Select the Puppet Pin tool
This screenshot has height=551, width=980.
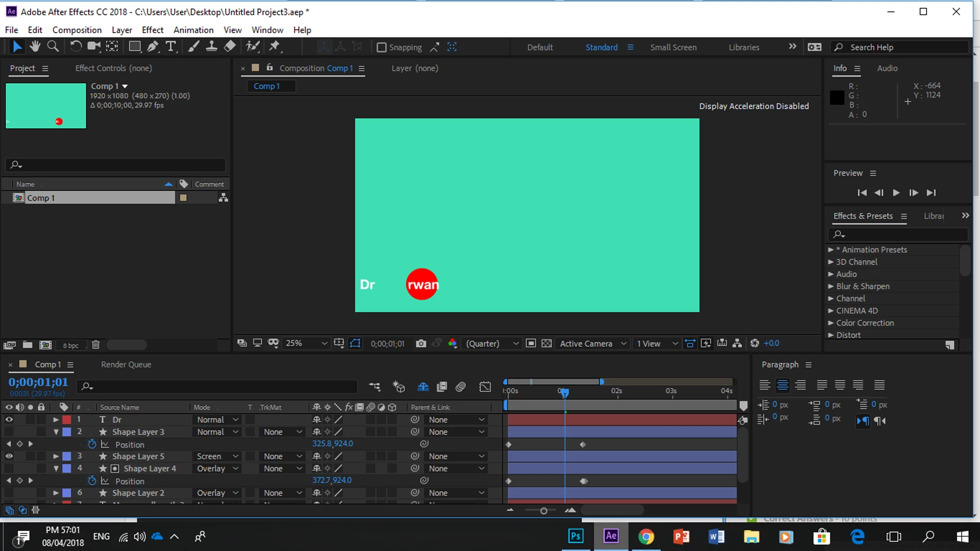(x=275, y=46)
